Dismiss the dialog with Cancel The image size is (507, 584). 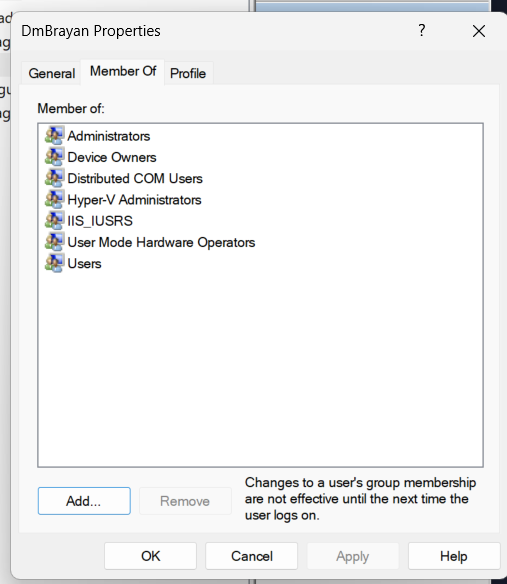(252, 556)
